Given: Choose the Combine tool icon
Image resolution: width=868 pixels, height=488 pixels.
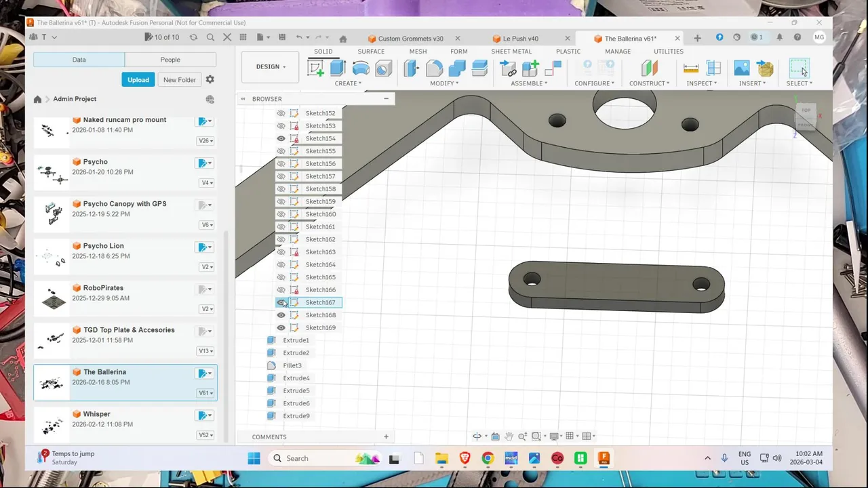Looking at the screenshot, I should click(457, 68).
